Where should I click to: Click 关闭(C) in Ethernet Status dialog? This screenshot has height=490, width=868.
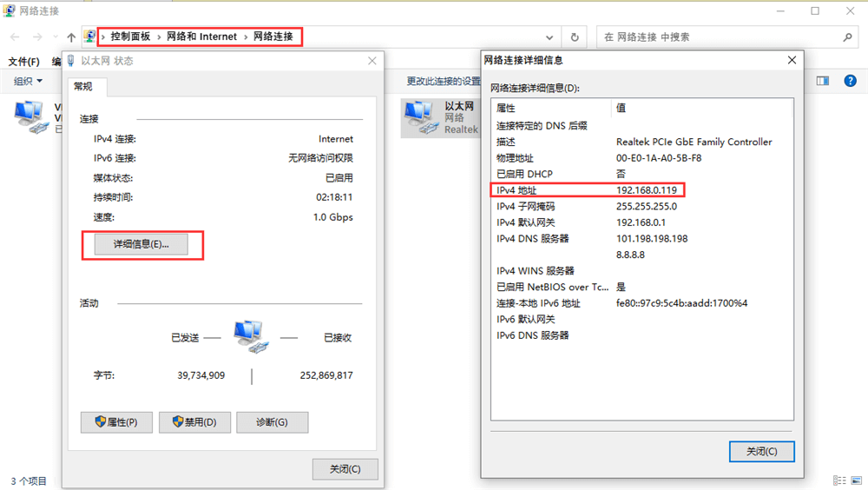[345, 469]
